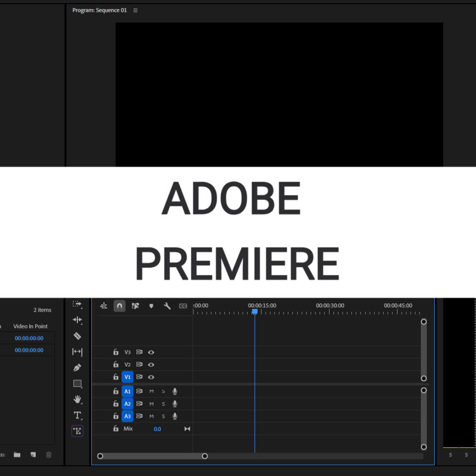
Task: Click the video tracks vertical scrollbar
Action: point(424,350)
